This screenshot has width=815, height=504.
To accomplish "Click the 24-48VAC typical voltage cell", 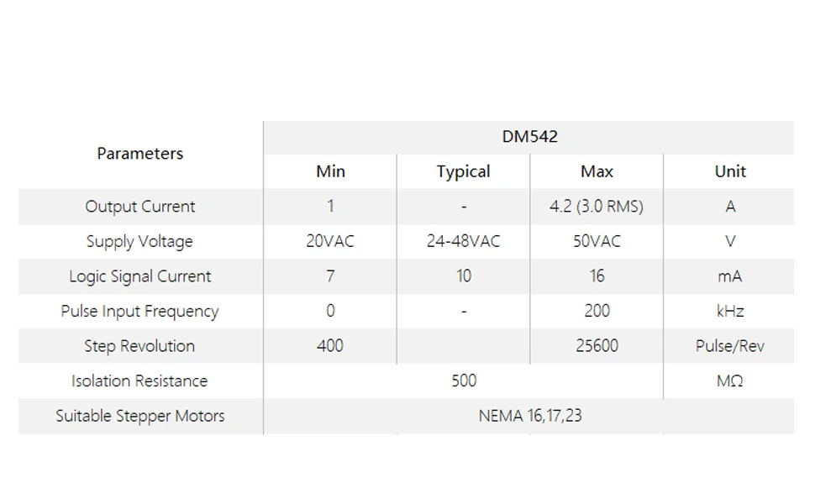I will click(463, 242).
